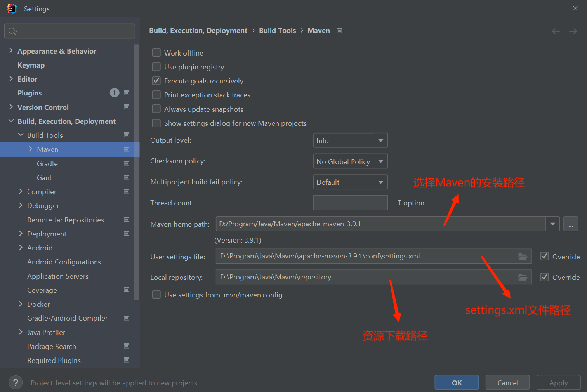The image size is (587, 392).
Task: Click the Apply button
Action: tap(559, 383)
